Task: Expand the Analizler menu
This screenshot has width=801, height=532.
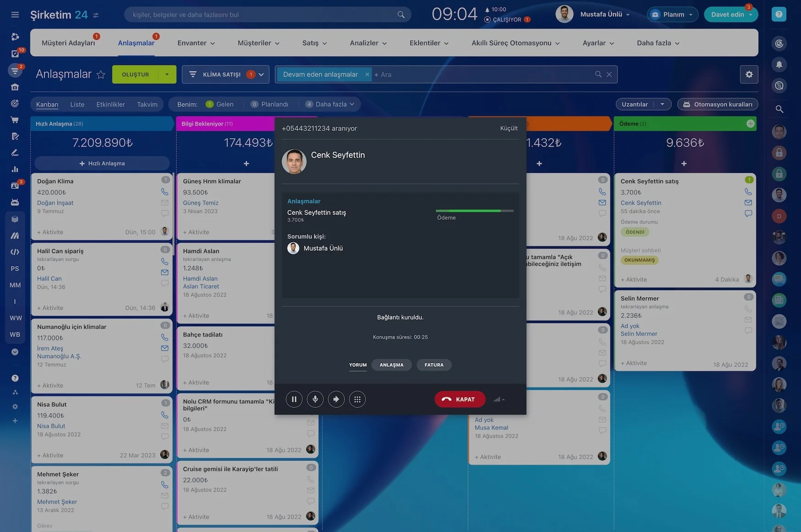Action: coord(368,43)
